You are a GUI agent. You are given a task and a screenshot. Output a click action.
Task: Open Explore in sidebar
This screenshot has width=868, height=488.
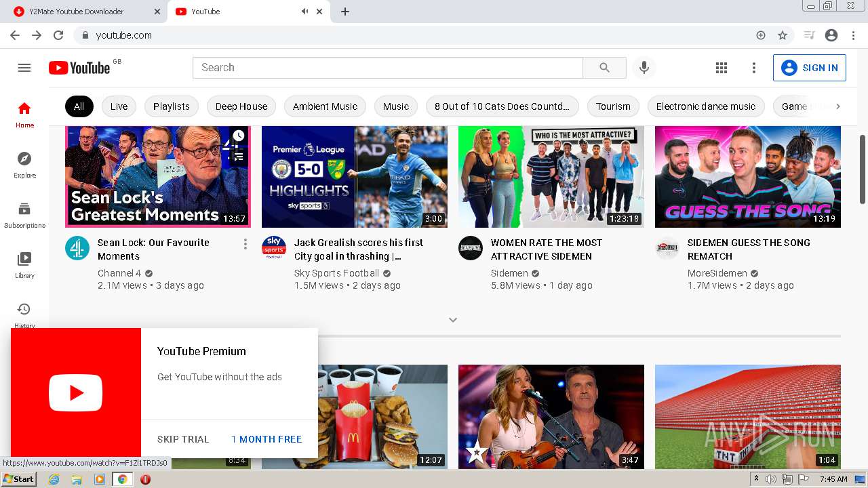click(24, 165)
